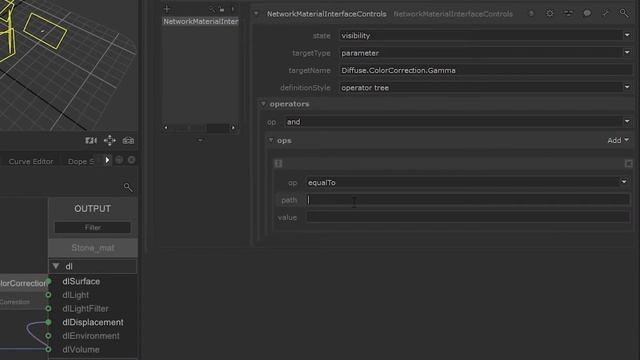Click the flat bar icon between gear and speech bubble

[568, 13]
